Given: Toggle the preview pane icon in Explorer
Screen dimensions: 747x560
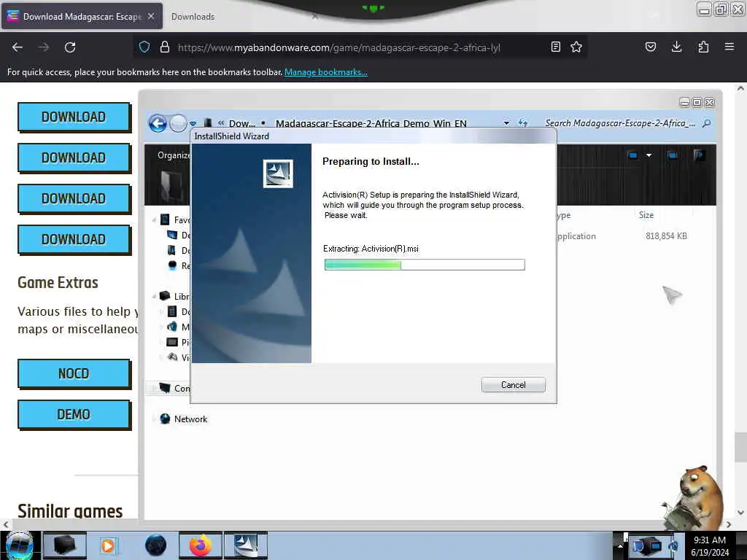Looking at the screenshot, I should [x=673, y=155].
